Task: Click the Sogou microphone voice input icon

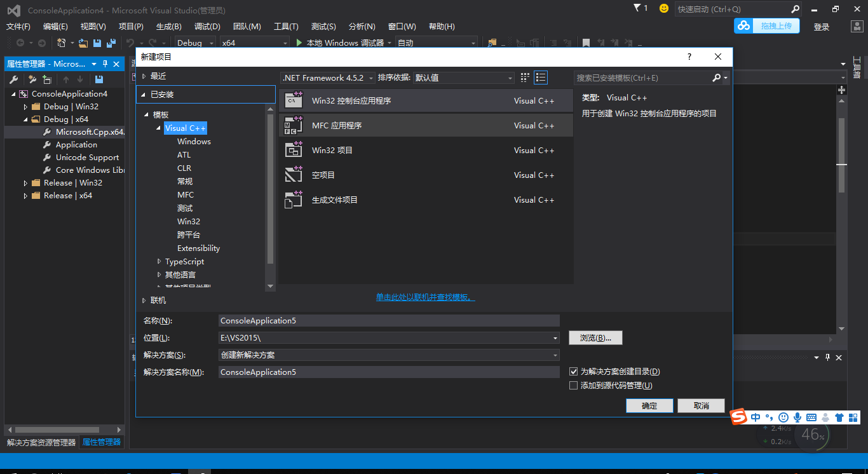Action: [797, 417]
